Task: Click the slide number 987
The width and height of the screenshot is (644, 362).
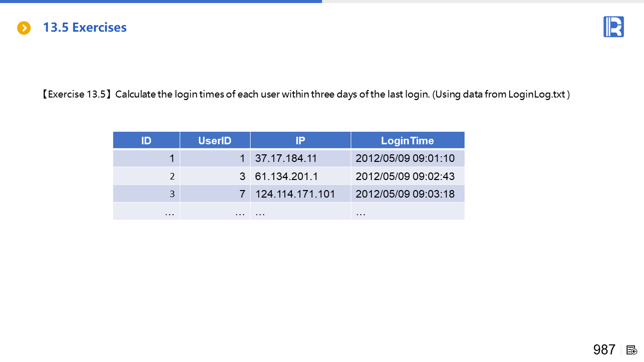Action: coord(604,350)
